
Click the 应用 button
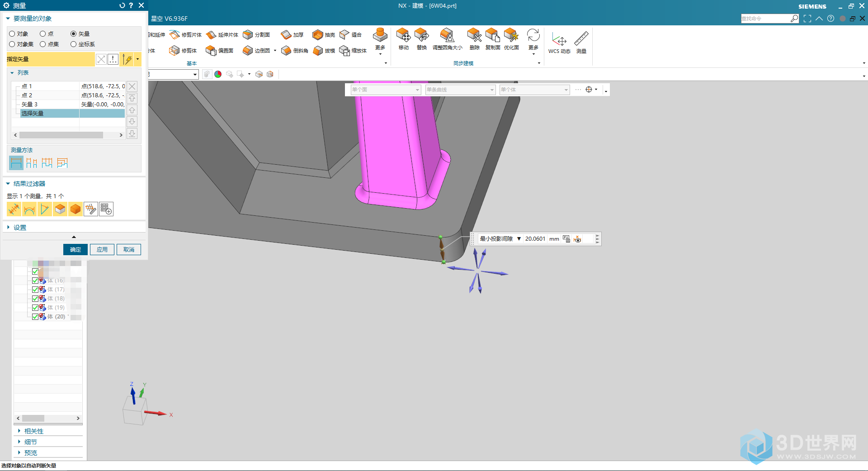[x=102, y=250]
